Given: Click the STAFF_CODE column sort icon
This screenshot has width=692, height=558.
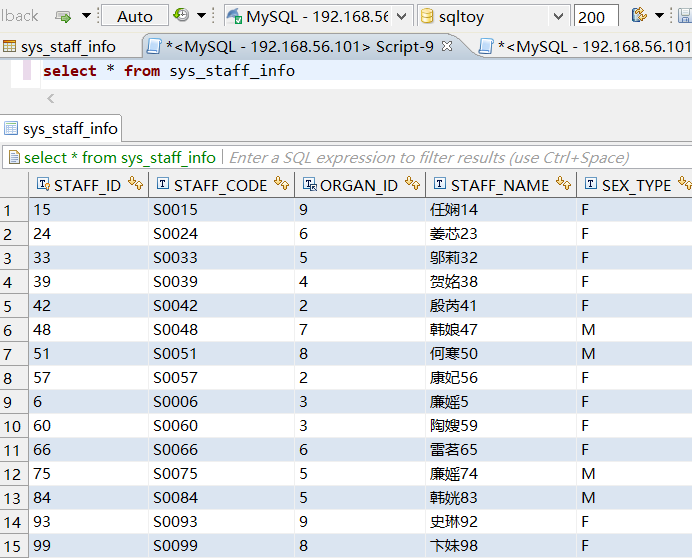Looking at the screenshot, I should click(x=282, y=184).
